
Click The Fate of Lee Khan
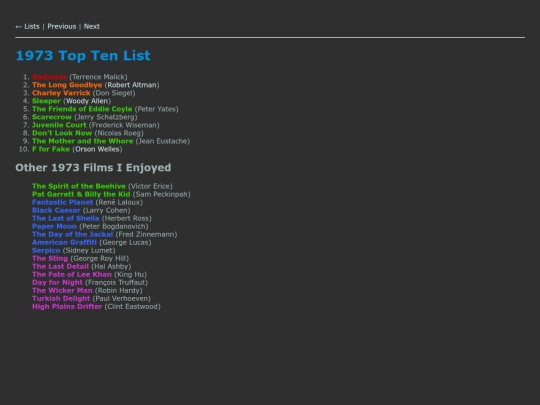tap(72, 274)
